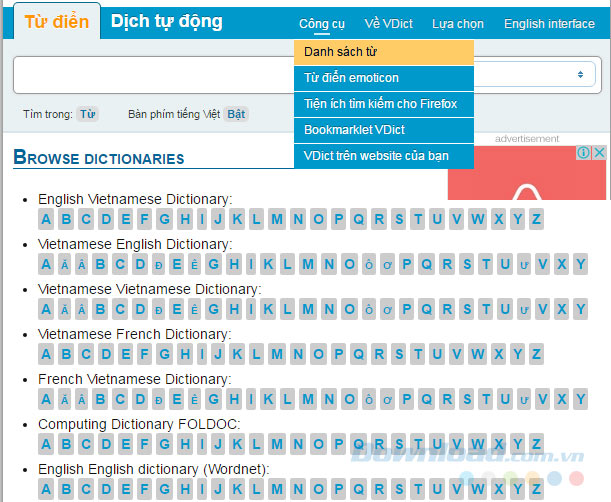Browse letter Đ in Vietnamese English Dictionary
This screenshot has width=611, height=502.
[x=158, y=265]
